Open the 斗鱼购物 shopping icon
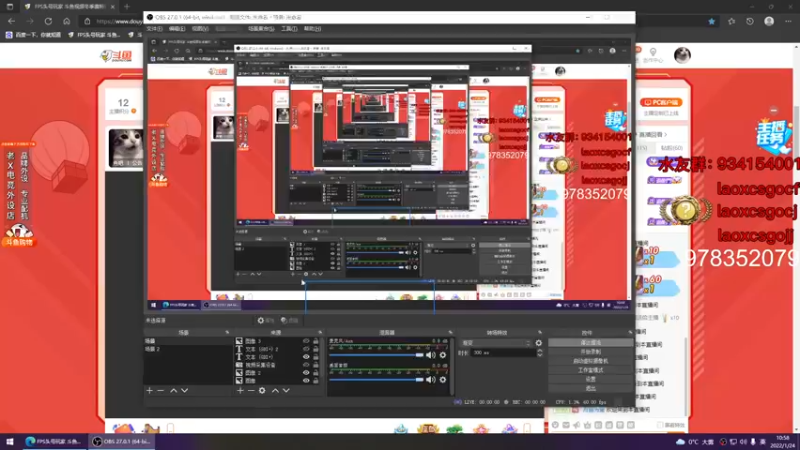This screenshot has width=800, height=450. (19, 236)
